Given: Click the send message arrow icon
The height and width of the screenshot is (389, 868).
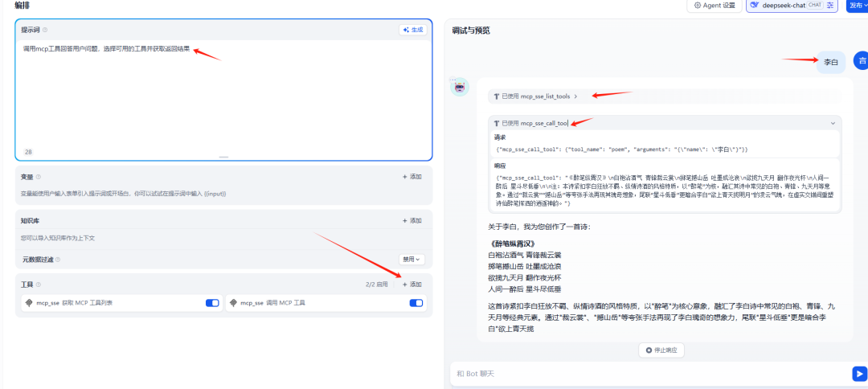Looking at the screenshot, I should pyautogui.click(x=859, y=374).
